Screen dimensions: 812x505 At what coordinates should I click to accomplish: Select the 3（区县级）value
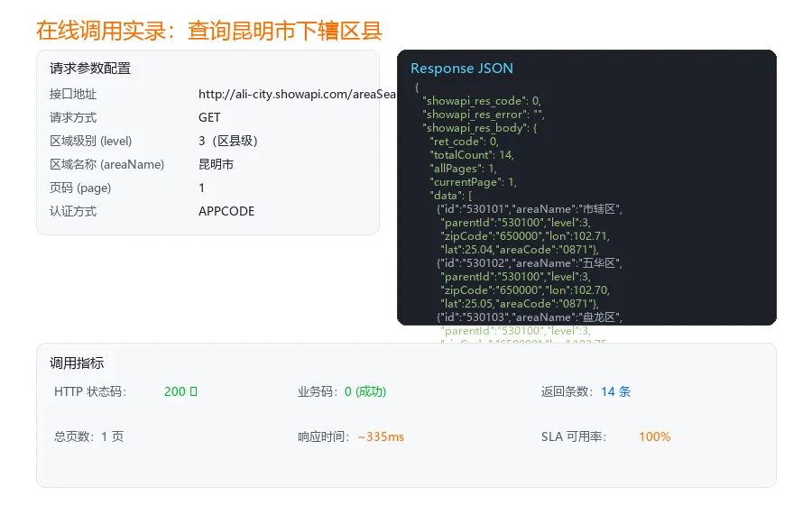[228, 141]
